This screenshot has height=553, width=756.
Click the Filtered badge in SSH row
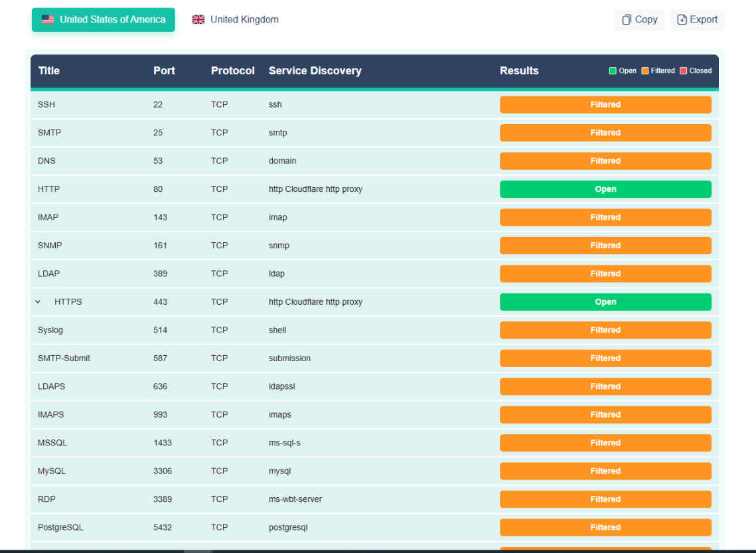coord(605,105)
